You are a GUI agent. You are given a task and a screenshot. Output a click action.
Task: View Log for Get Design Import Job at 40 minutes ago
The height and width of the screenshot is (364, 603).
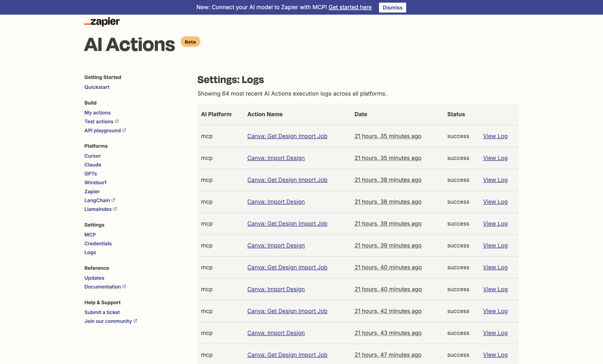tap(495, 267)
